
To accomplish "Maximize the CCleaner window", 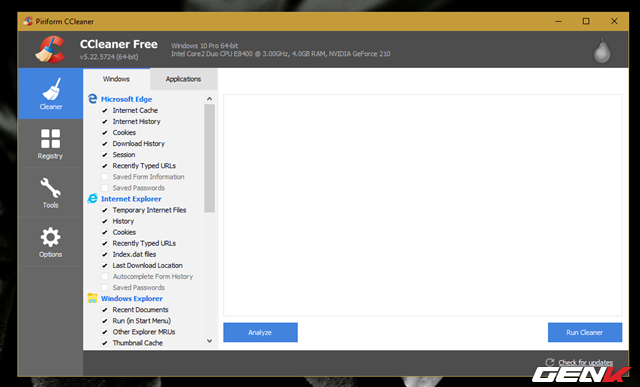I will 586,21.
